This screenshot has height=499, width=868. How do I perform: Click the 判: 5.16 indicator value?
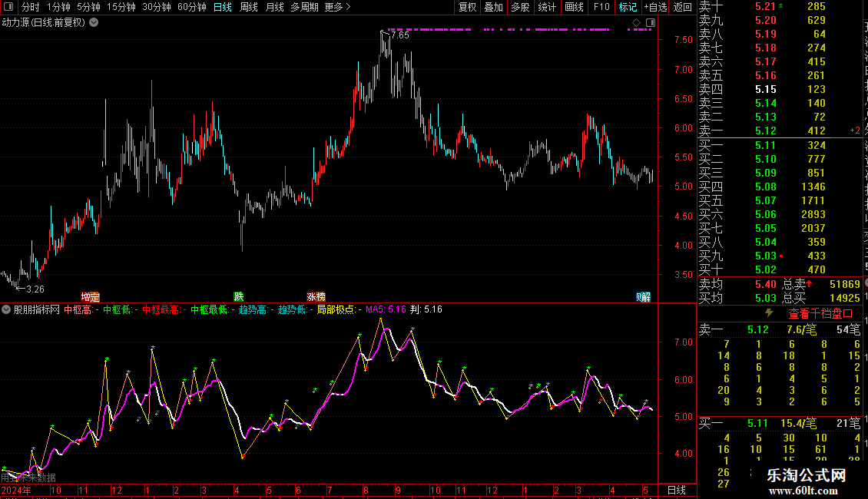(426, 310)
